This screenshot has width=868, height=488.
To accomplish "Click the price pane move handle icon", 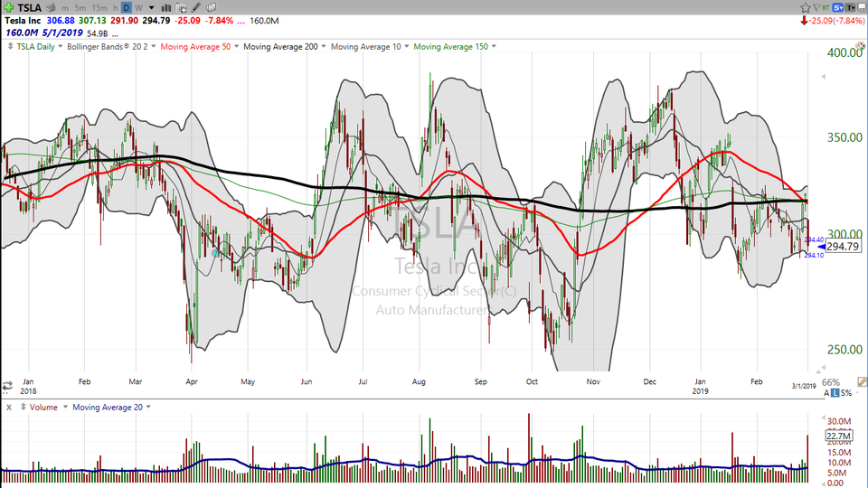I will pos(10,46).
